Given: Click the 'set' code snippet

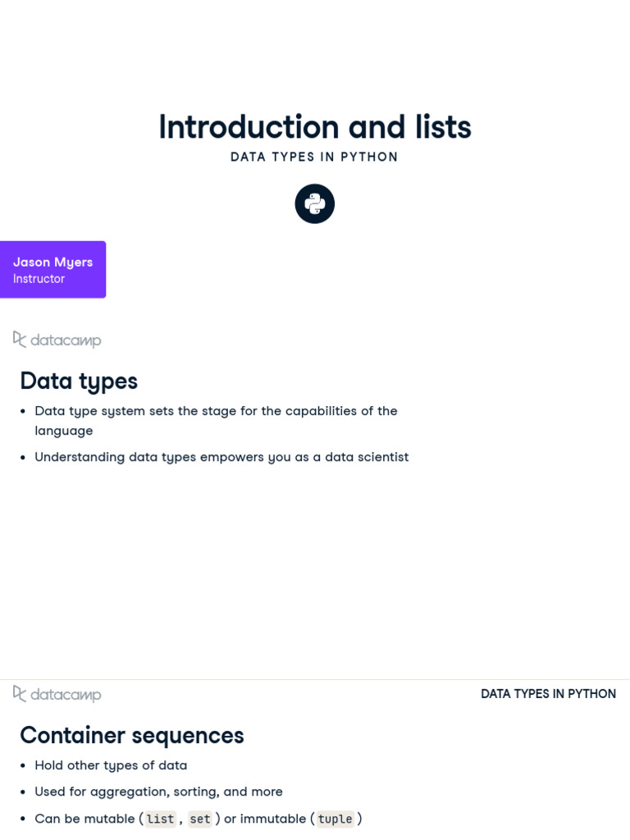Looking at the screenshot, I should pos(200,819).
